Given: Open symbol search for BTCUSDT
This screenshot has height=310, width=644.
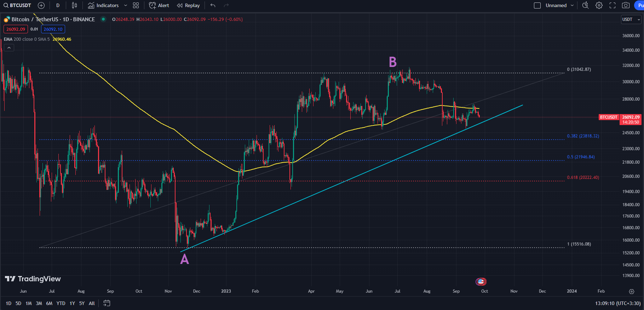Looking at the screenshot, I should tap(17, 5).
